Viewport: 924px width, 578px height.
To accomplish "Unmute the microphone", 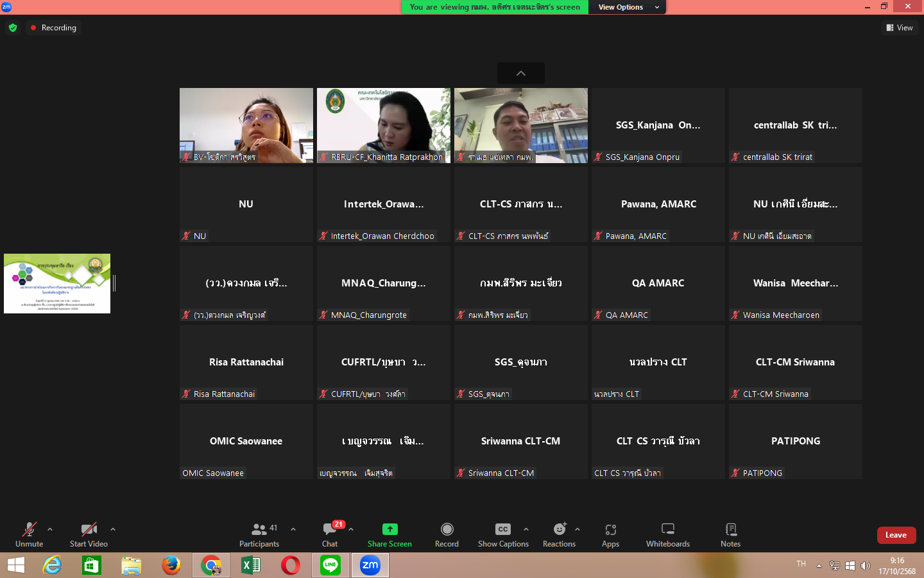I will pyautogui.click(x=30, y=534).
